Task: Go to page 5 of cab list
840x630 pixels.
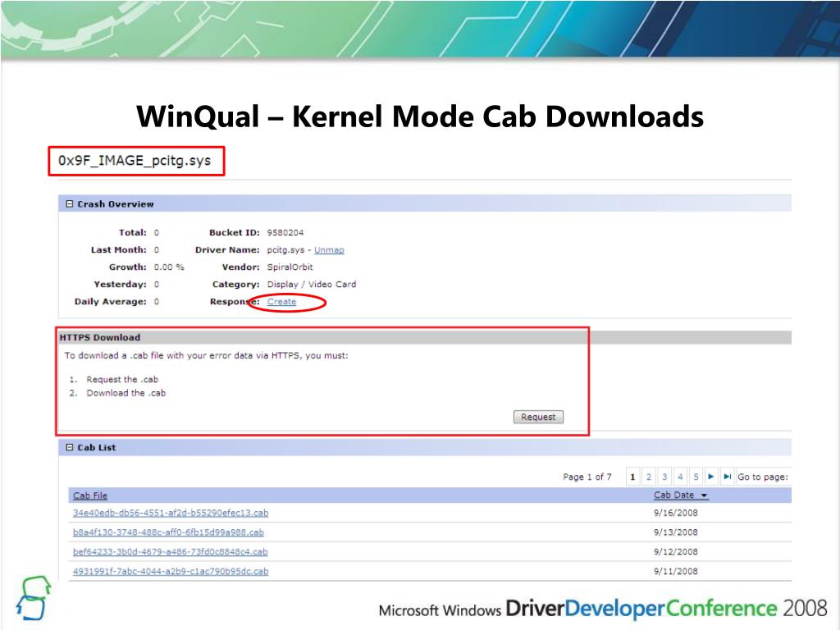Action: pos(696,477)
